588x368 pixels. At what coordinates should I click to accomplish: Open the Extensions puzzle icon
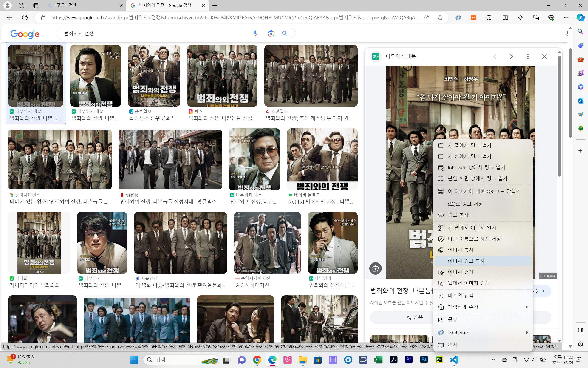click(489, 17)
